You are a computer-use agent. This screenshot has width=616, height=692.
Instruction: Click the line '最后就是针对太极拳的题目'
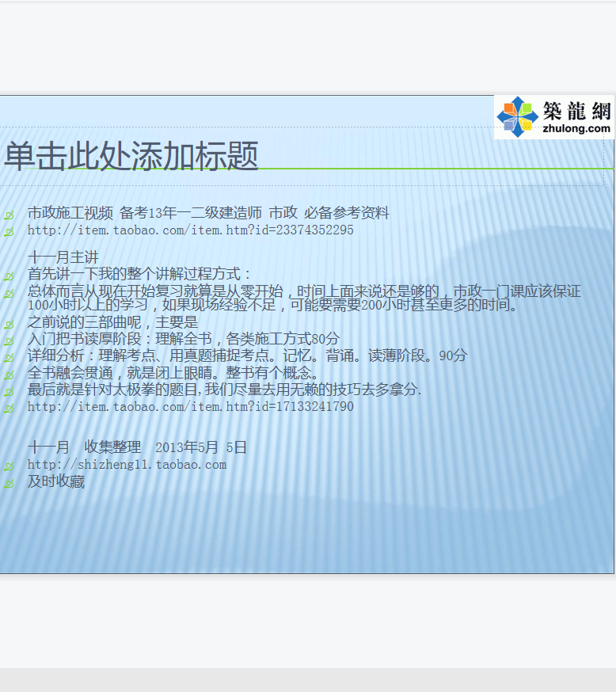point(224,390)
